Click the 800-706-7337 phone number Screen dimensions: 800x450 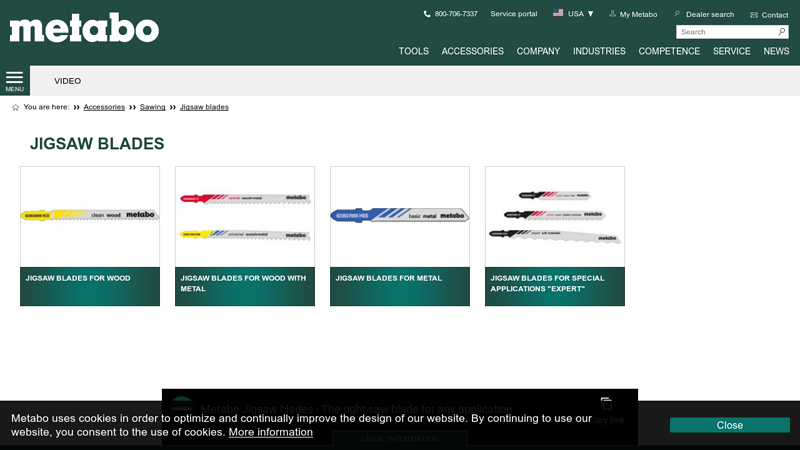coord(456,14)
